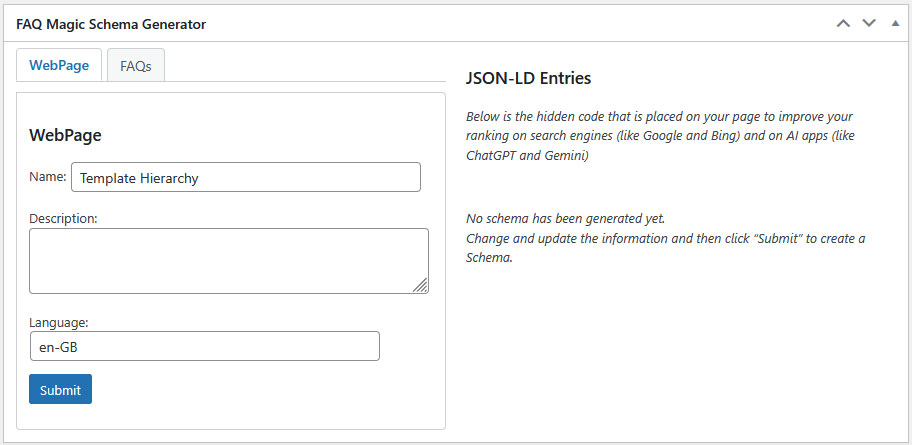Click the 'No schema has been generated yet' message
Screen dimensions: 912x445
[x=565, y=218]
